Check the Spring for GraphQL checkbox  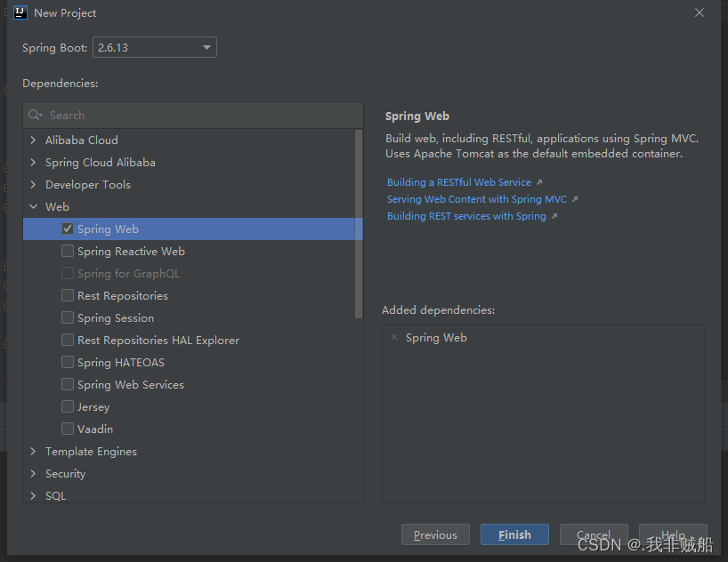point(68,273)
